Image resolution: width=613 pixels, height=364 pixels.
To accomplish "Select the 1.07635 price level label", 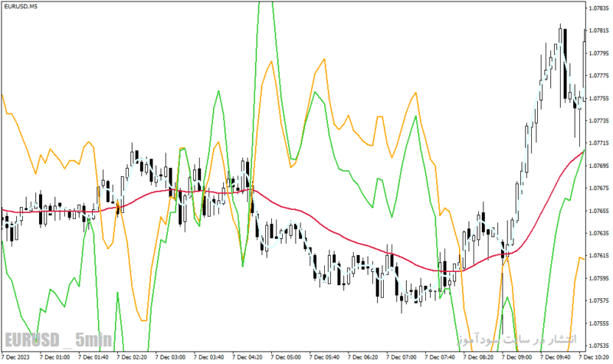I will click(x=599, y=234).
